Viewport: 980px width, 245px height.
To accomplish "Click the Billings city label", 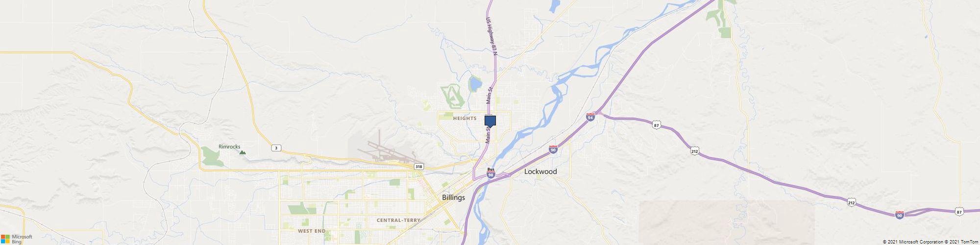I will (x=453, y=197).
